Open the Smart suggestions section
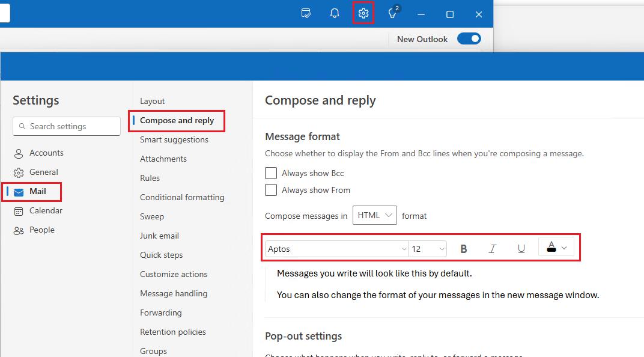 pyautogui.click(x=174, y=139)
